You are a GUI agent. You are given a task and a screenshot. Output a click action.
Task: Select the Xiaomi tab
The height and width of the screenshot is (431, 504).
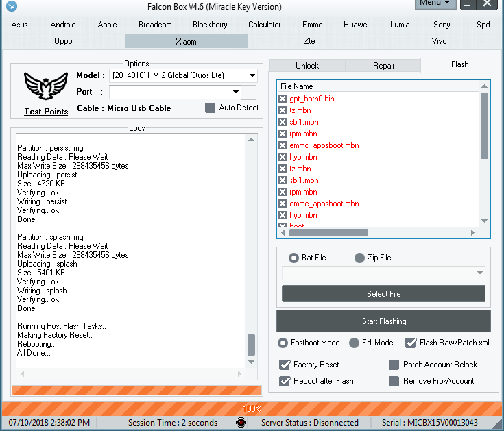coord(187,41)
